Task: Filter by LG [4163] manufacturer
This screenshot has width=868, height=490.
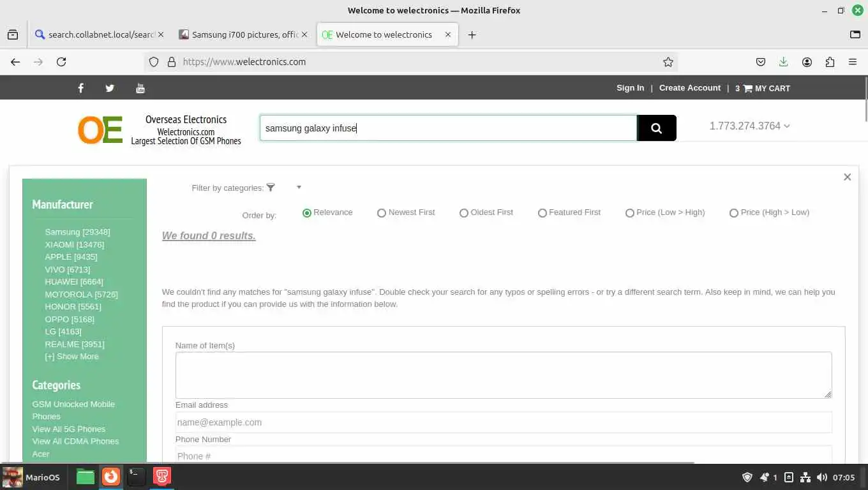Action: click(63, 332)
